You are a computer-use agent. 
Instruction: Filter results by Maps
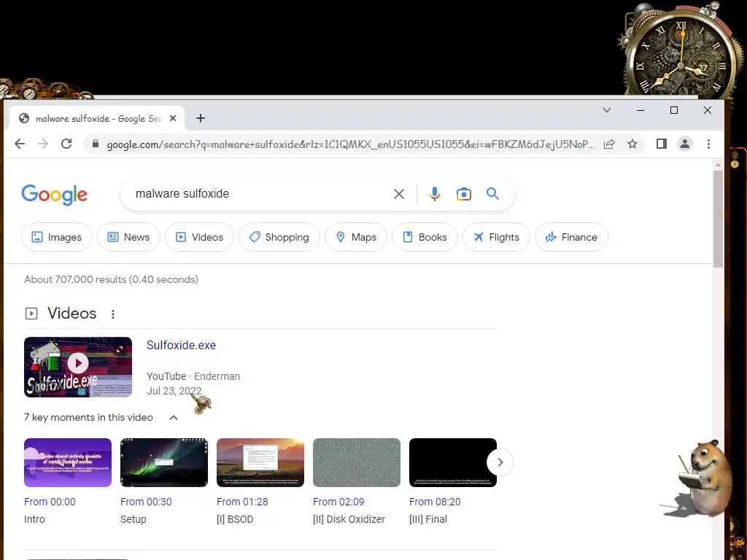(356, 237)
